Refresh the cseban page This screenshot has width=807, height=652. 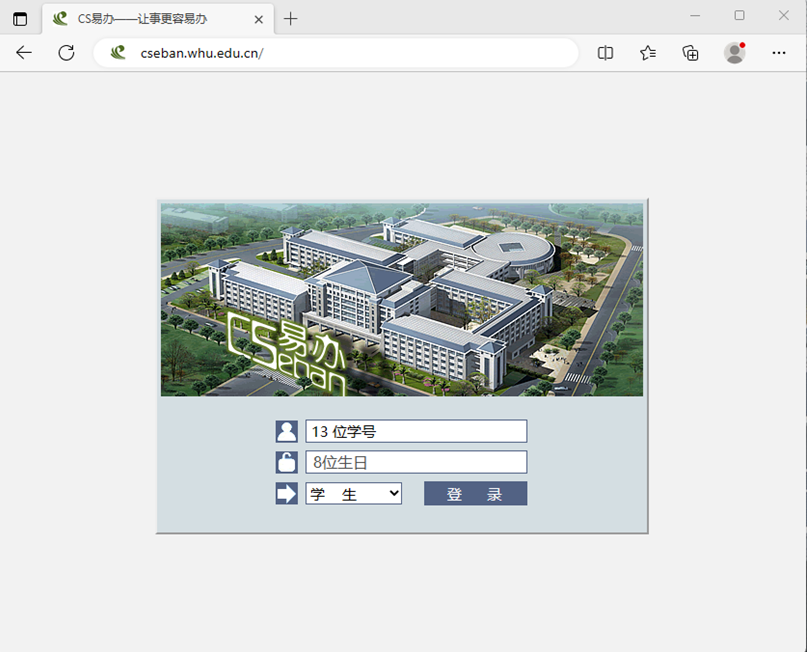pyautogui.click(x=66, y=53)
